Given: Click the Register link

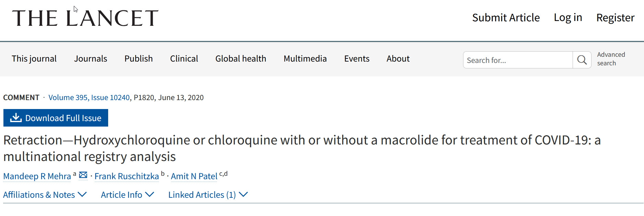Looking at the screenshot, I should [615, 18].
